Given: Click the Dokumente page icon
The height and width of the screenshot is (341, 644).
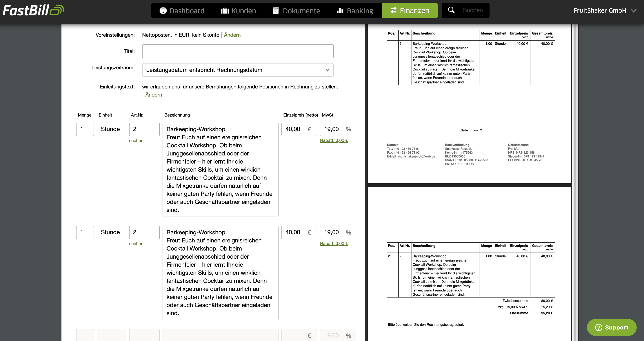Looking at the screenshot, I should [276, 10].
